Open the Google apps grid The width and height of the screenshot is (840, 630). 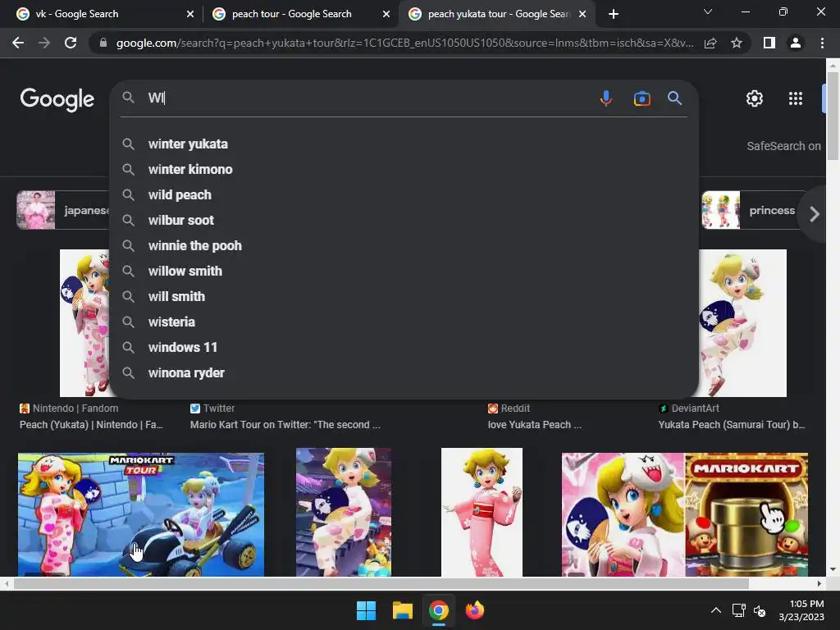tap(796, 98)
